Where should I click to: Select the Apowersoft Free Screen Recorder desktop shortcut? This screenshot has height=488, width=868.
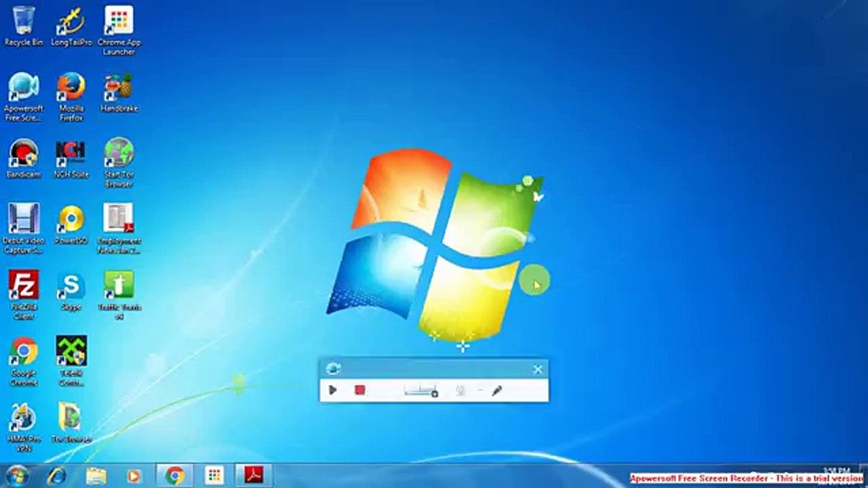pos(24,97)
